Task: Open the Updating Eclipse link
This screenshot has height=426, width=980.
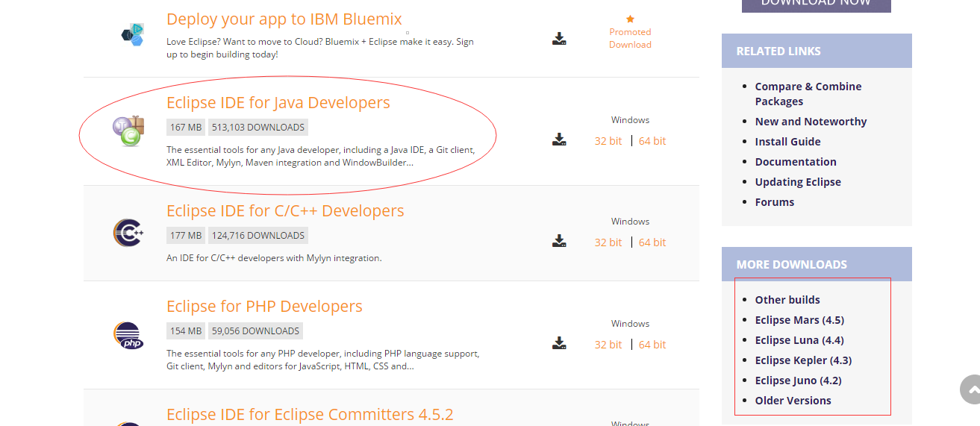Action: point(798,182)
